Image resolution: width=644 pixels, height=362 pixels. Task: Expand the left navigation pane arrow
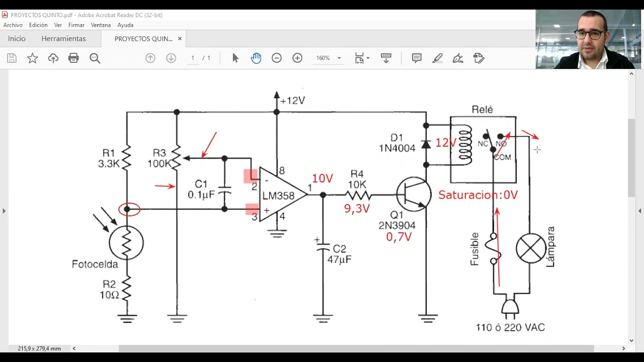4,211
